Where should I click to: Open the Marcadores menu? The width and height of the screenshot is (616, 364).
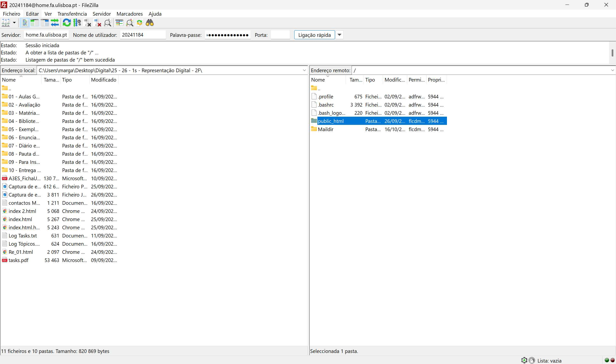coord(129,14)
